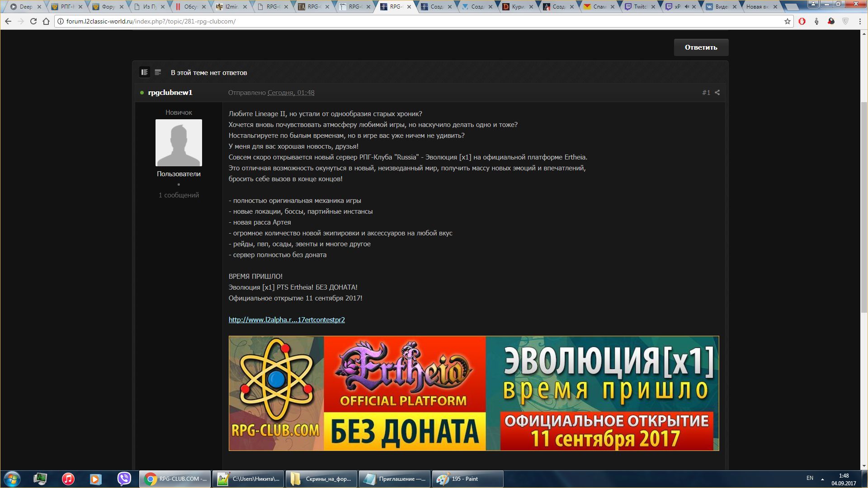
Task: Reload the forum page
Action: point(33,21)
